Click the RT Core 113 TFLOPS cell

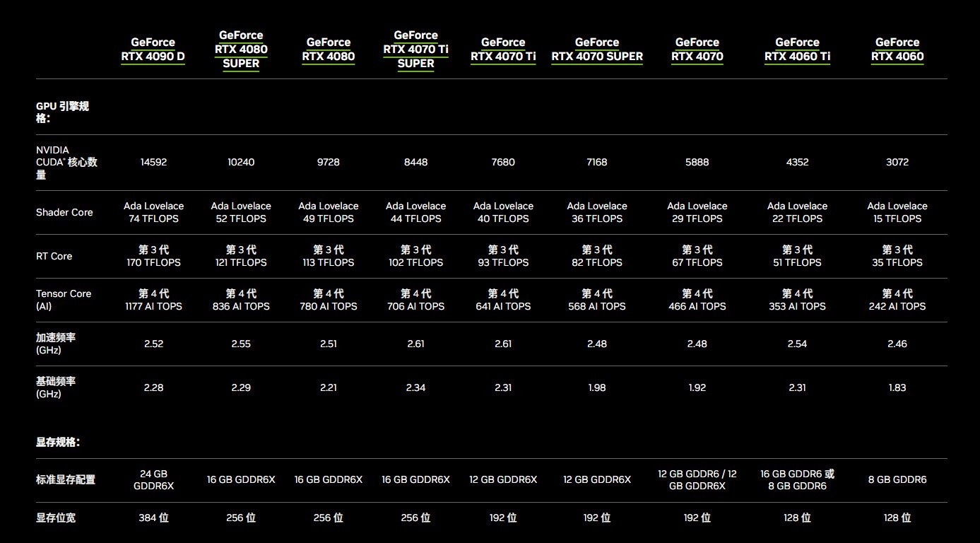point(329,257)
